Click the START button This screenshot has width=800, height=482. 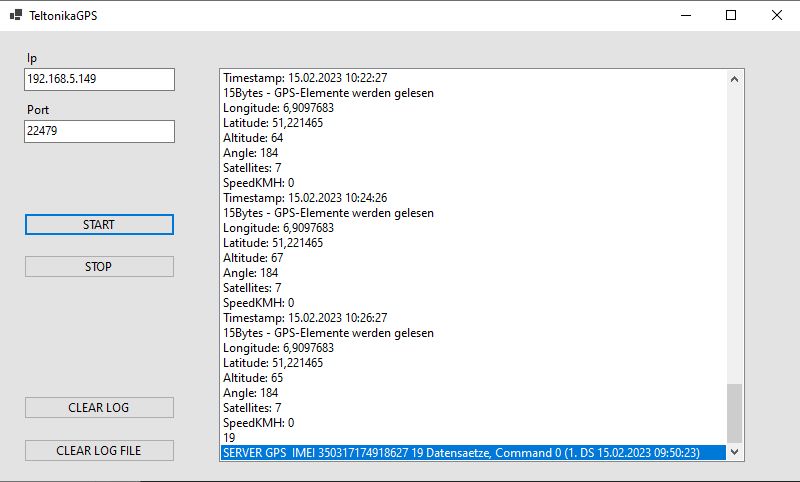click(x=99, y=225)
